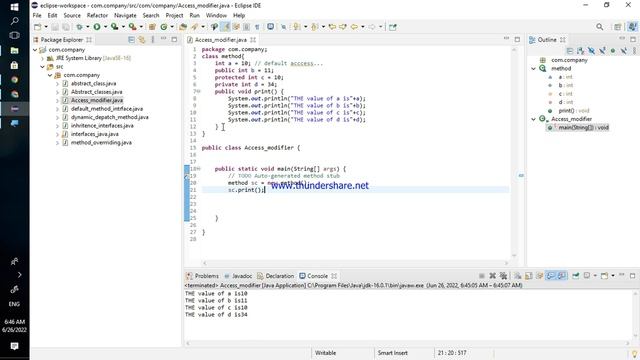Click Remove Launch X icon in Console

click(x=493, y=276)
